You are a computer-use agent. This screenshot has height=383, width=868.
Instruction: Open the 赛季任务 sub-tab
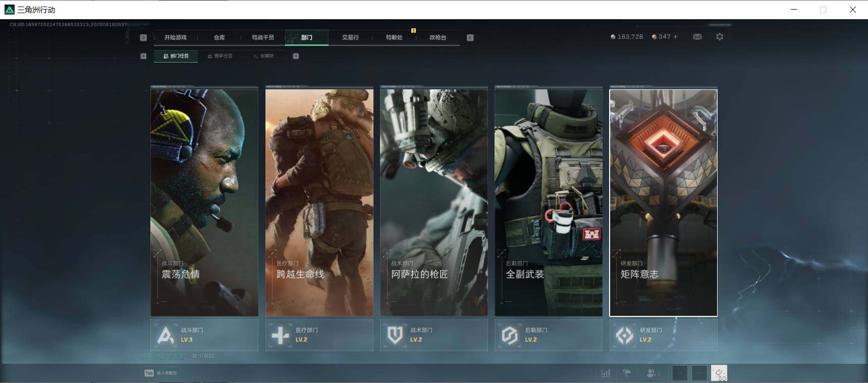(220, 56)
